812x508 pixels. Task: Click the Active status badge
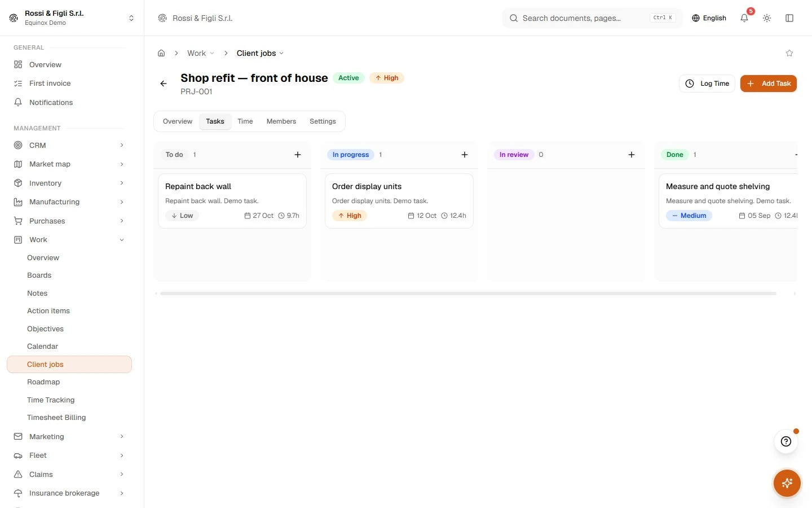pyautogui.click(x=348, y=78)
